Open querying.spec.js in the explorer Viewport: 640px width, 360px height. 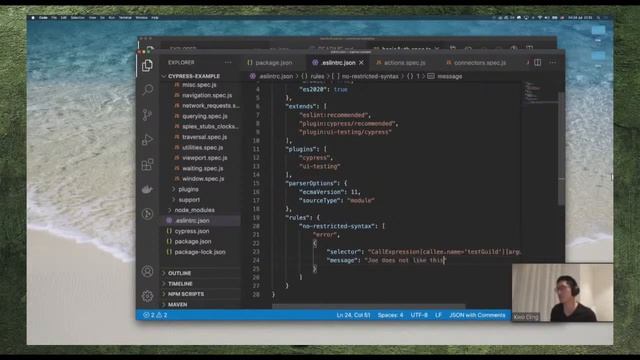[x=205, y=116]
